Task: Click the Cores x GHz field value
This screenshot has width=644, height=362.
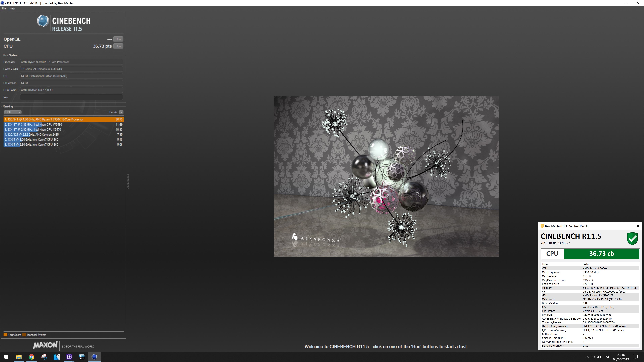Action: 71,69
